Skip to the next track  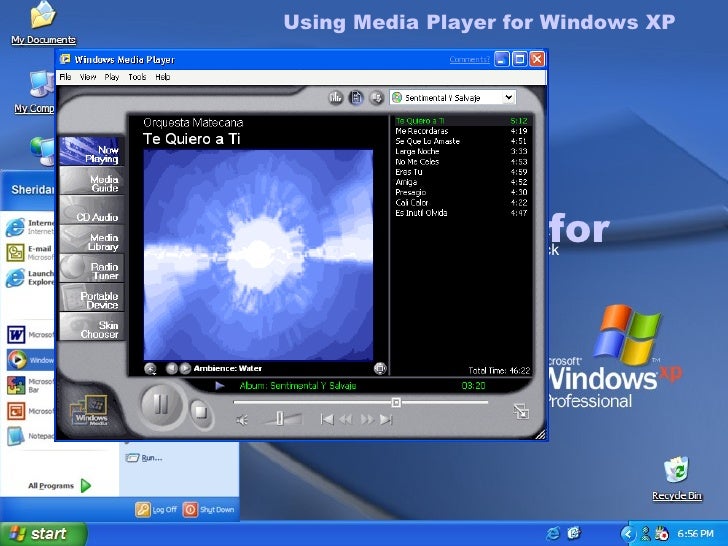pos(385,420)
